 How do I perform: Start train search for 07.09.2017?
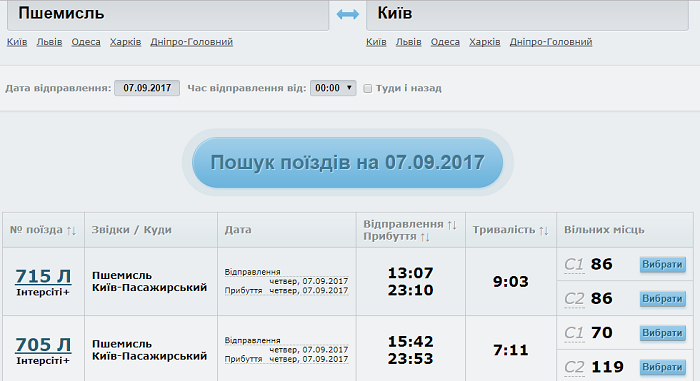(347, 163)
